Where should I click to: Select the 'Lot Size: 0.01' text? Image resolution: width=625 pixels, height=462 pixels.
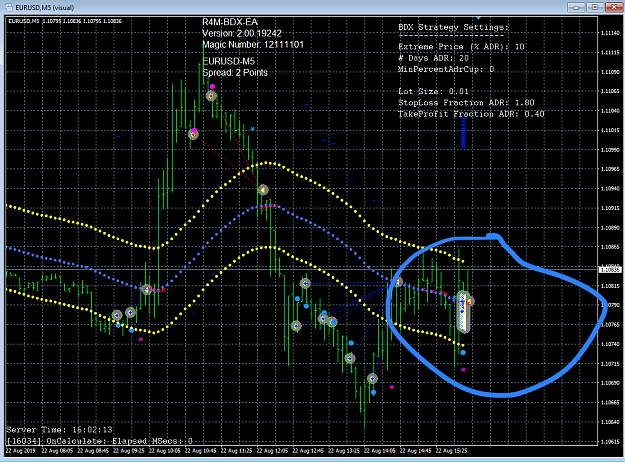(433, 91)
